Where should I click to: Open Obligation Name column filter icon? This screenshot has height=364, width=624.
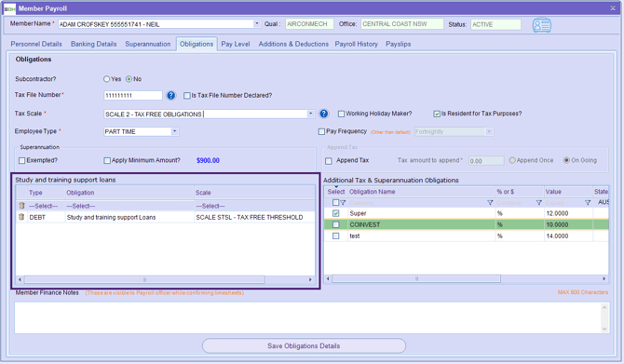point(490,203)
